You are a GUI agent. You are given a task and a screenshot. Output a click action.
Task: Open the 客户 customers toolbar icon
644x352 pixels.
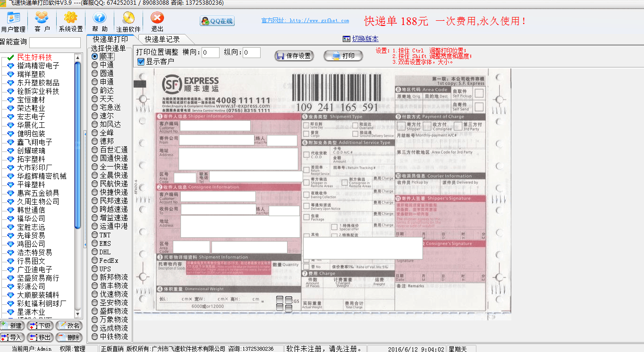(42, 22)
